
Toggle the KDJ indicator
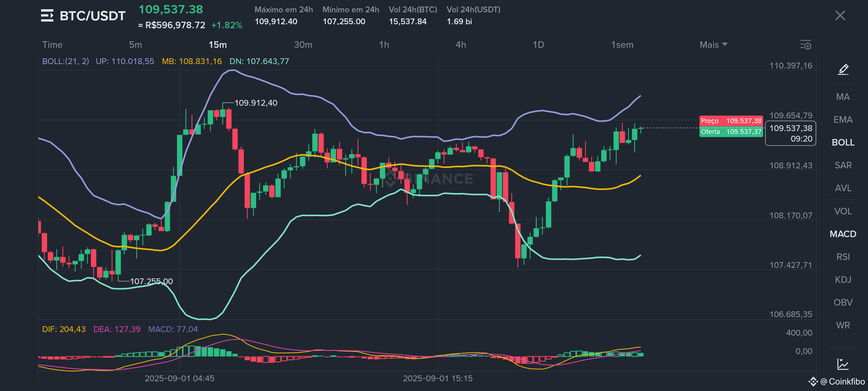843,279
